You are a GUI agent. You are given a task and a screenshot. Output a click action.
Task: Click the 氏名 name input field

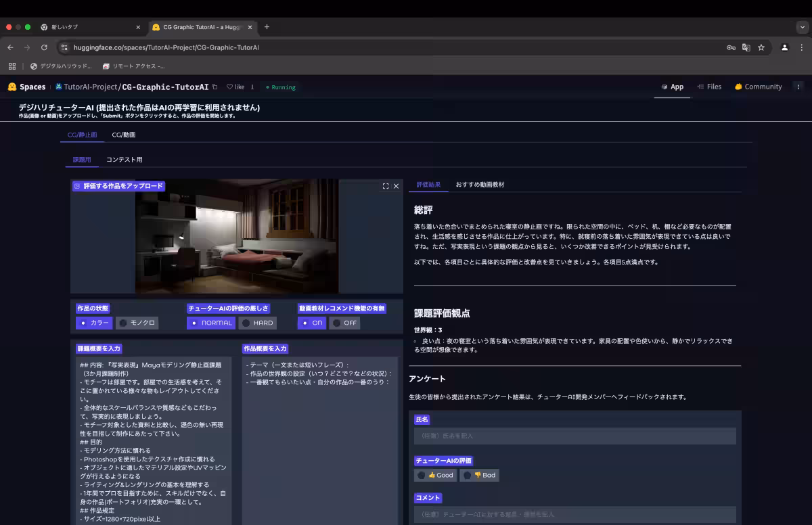(x=574, y=436)
